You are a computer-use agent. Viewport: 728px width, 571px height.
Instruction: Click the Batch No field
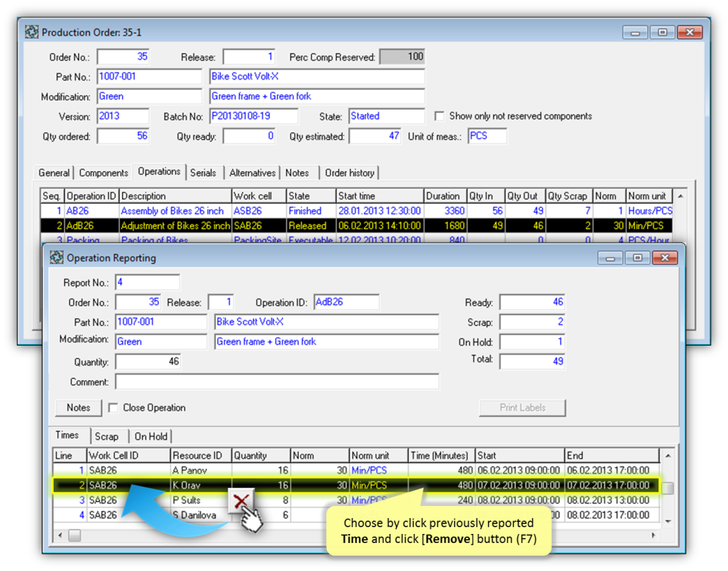254,116
